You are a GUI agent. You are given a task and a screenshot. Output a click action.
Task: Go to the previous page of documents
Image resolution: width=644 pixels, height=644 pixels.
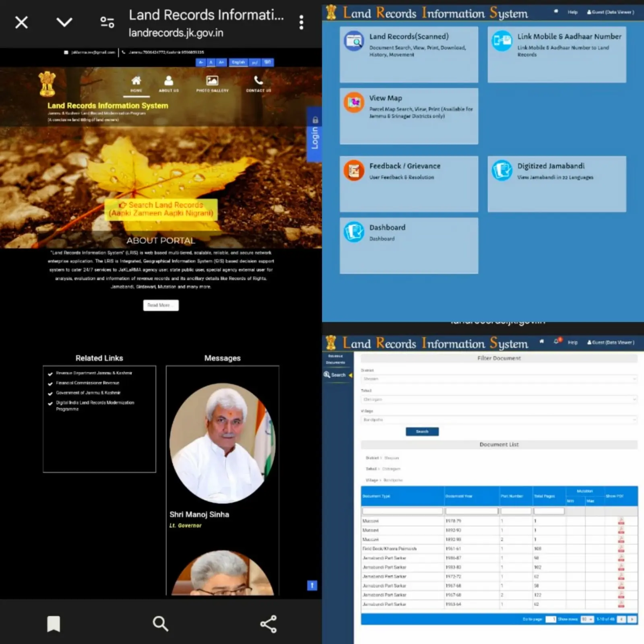(621, 619)
